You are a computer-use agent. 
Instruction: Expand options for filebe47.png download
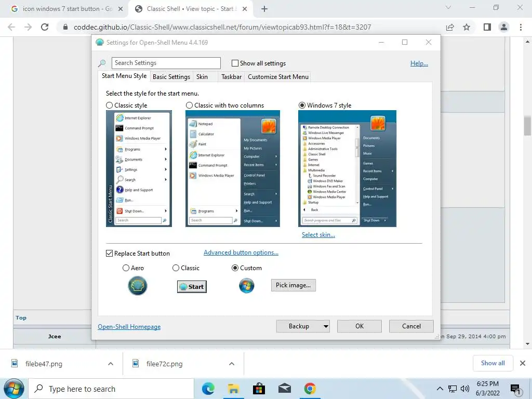(111, 364)
